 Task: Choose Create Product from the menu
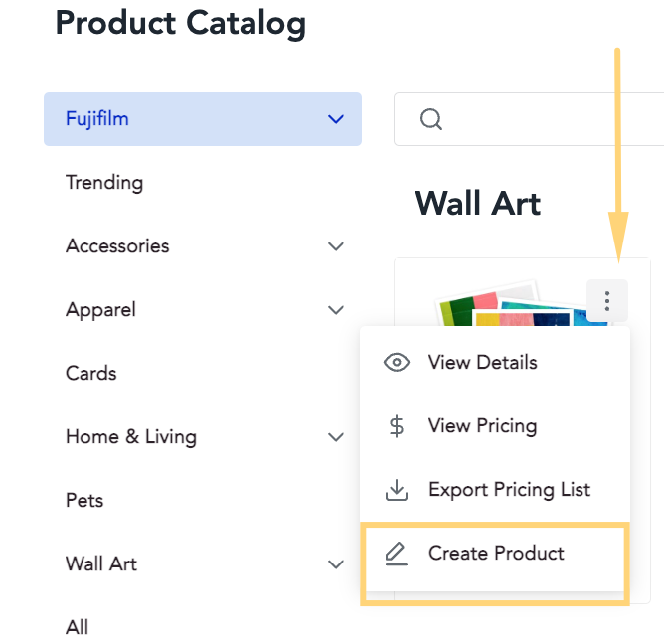pos(495,554)
